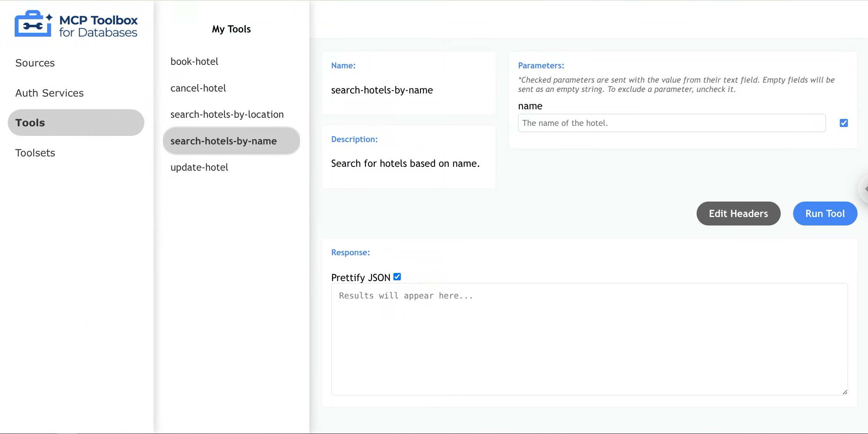Select the cancel-hotel tool
Viewport: 868px width, 434px height.
(198, 88)
